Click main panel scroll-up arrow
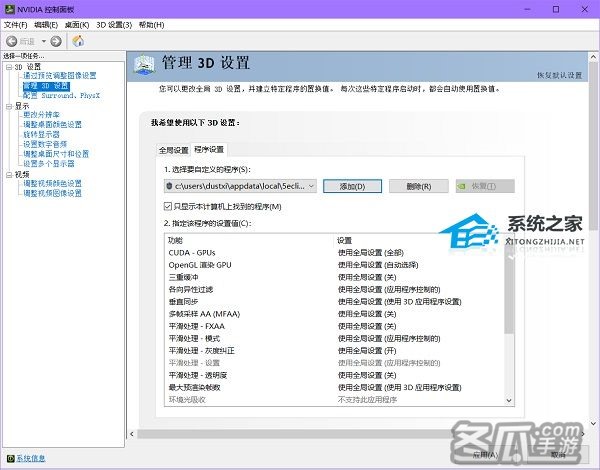Screen dimensions: 600x470 [x=593, y=57]
